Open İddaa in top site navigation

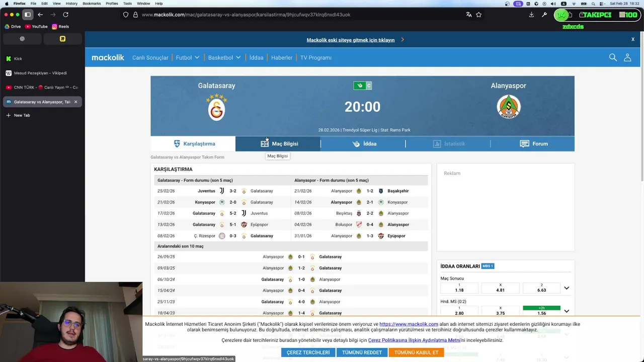tap(256, 57)
